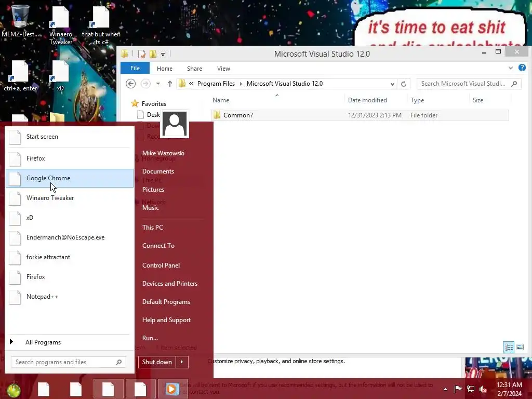This screenshot has height=399, width=532.
Task: Switch to large icons view
Action: click(x=520, y=347)
